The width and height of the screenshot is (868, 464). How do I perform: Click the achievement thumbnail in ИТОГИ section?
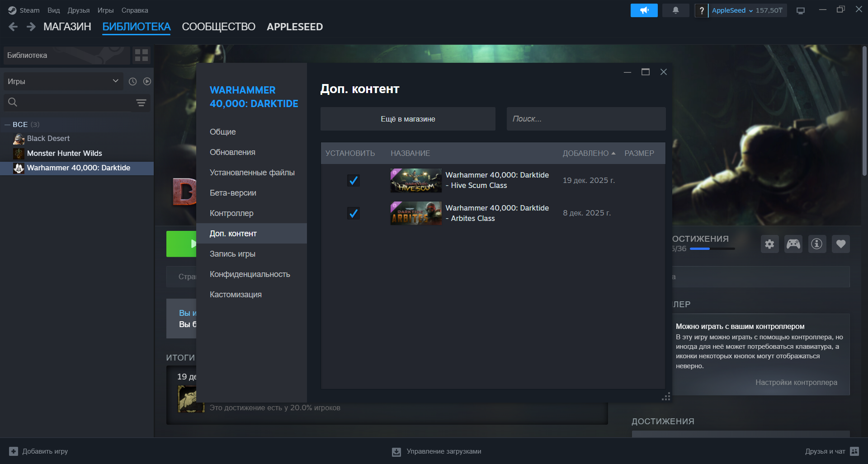click(191, 399)
